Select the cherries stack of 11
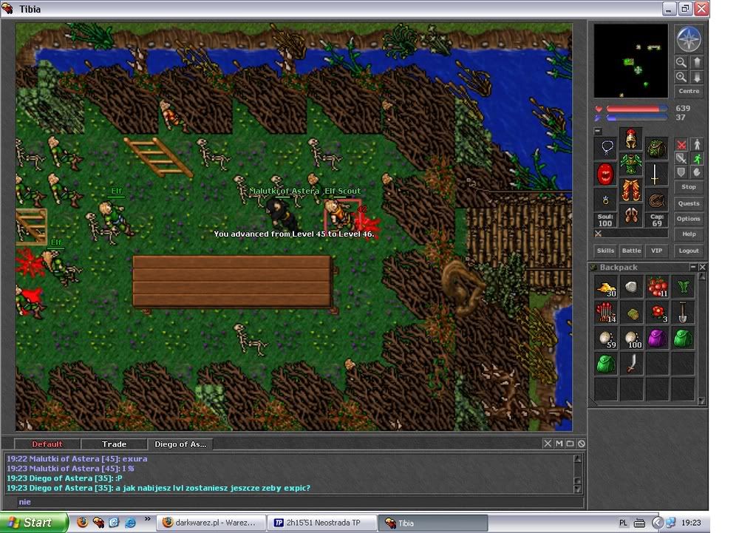 (x=657, y=288)
